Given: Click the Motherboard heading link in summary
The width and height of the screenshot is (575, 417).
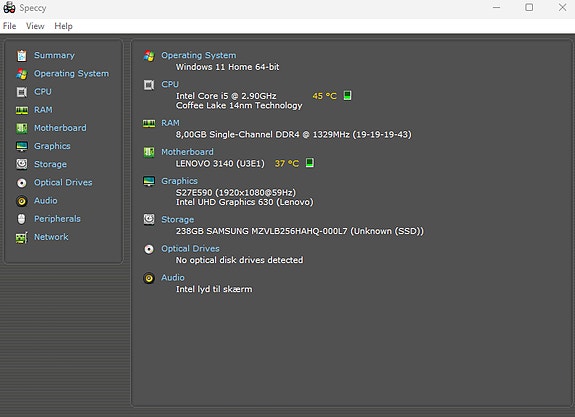Looking at the screenshot, I should click(187, 152).
